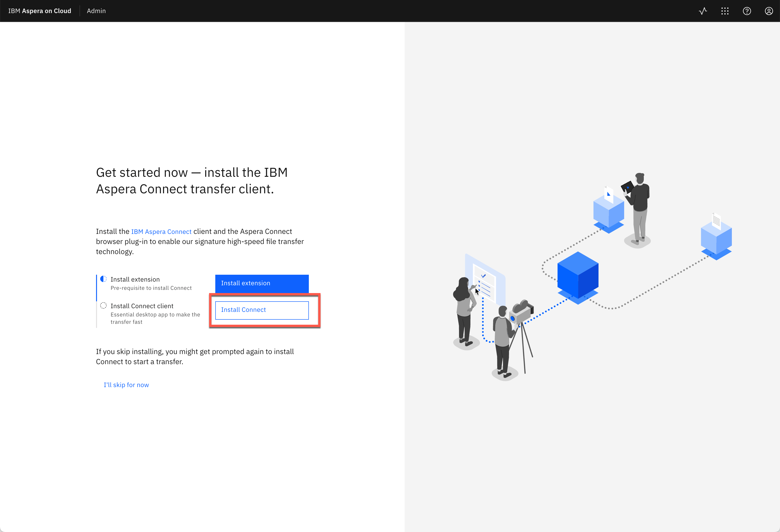The height and width of the screenshot is (532, 780).
Task: Open the transfer activity monitor icon
Action: 703,11
